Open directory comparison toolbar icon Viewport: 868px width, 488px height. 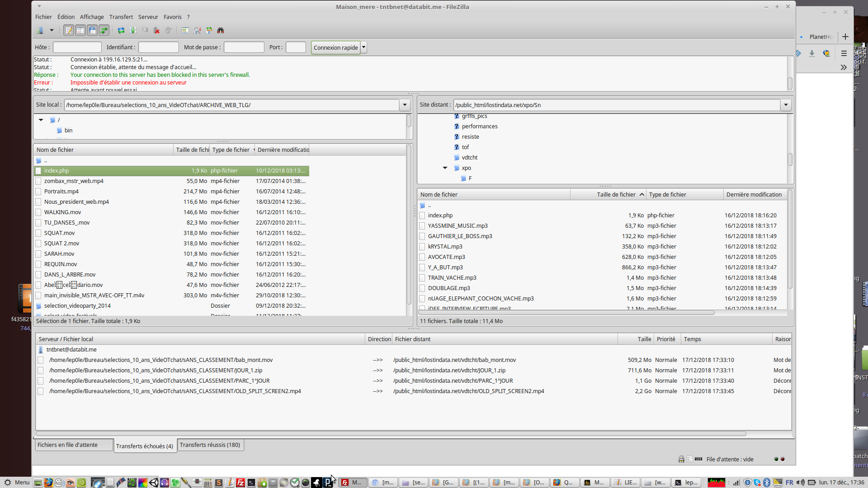[x=185, y=30]
